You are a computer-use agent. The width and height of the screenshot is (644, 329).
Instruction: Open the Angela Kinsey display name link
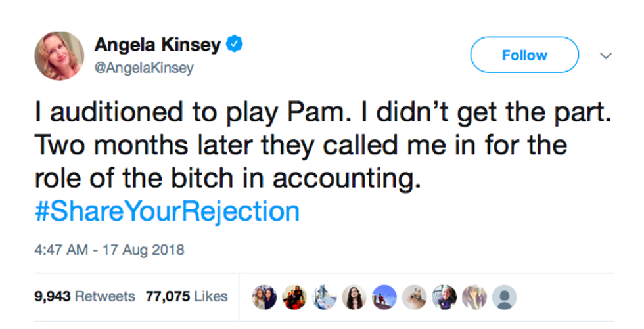[x=157, y=45]
